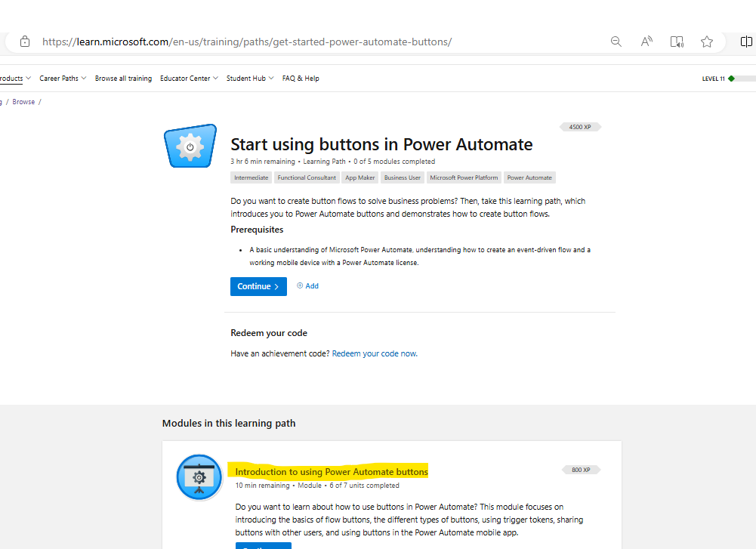Screen dimensions: 756x549
Task: Expand the Educator Center dropdown
Action: (x=189, y=78)
